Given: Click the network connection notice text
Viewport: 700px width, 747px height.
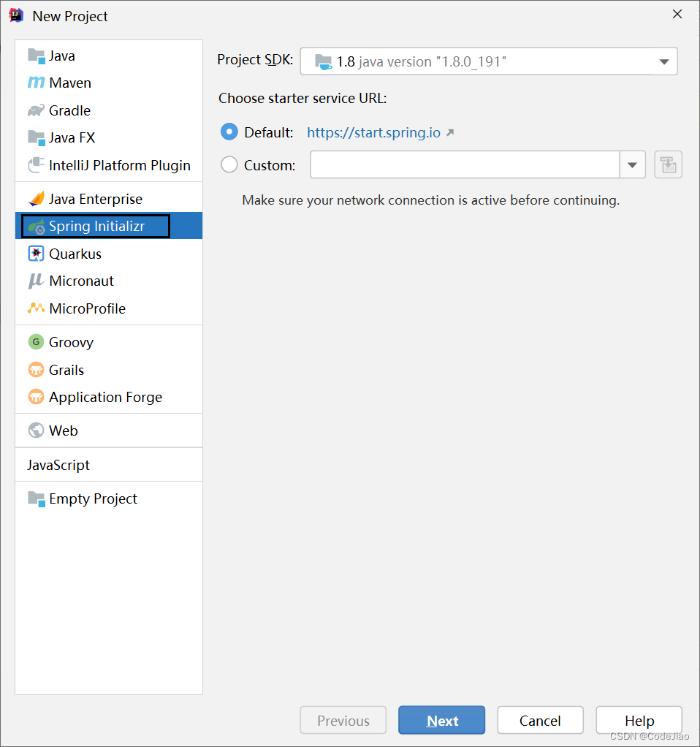Looking at the screenshot, I should 431,200.
